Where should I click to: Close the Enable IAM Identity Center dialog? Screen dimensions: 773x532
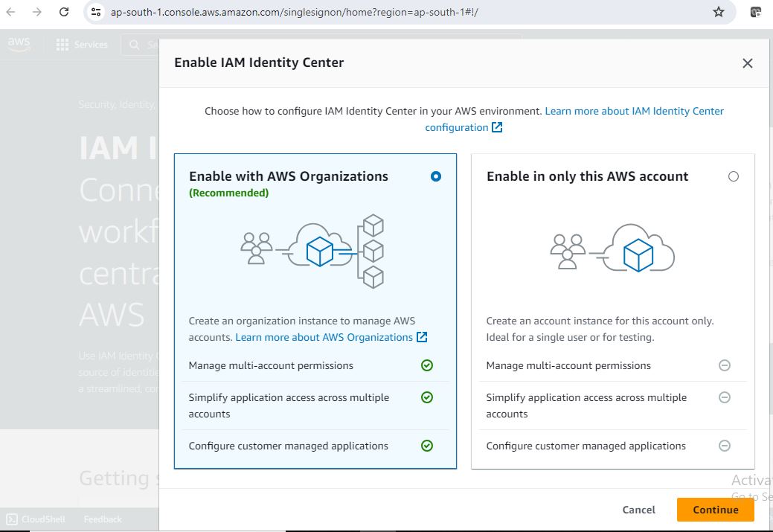[x=748, y=63]
